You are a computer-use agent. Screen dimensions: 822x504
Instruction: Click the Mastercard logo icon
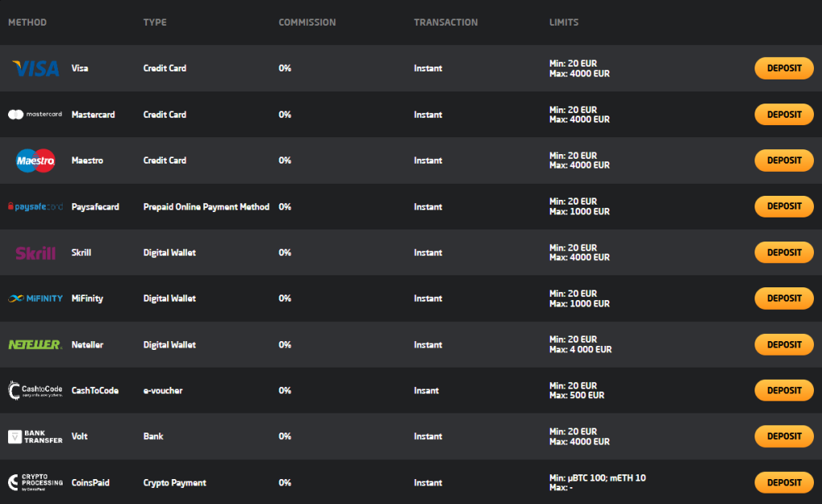(x=35, y=115)
